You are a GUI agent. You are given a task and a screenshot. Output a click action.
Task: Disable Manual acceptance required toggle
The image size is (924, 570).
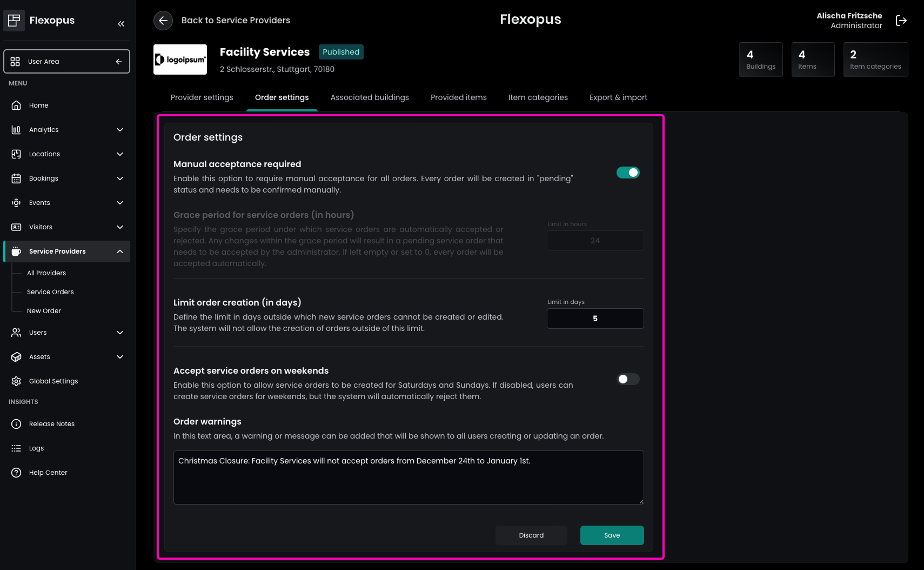pos(628,173)
